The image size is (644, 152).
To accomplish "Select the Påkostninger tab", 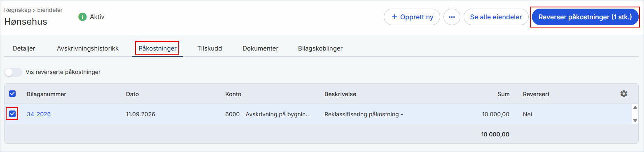I will [x=158, y=48].
